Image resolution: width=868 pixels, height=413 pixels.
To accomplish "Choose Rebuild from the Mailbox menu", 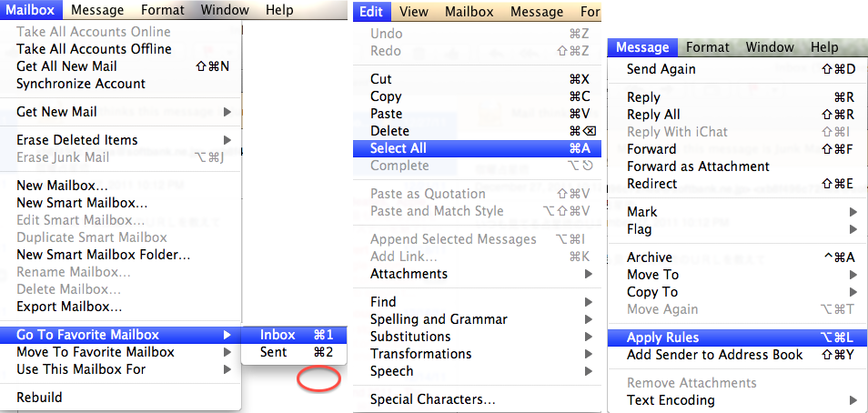I will point(121,398).
